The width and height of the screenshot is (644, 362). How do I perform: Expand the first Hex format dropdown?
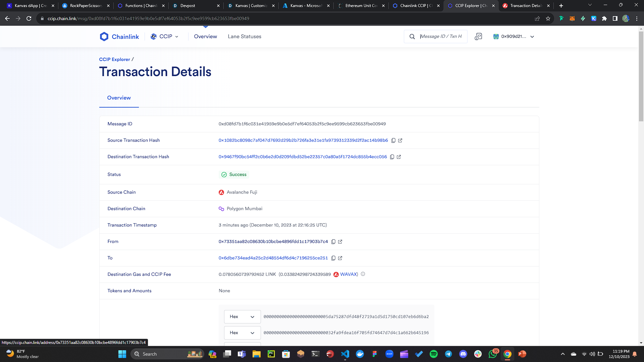tap(242, 317)
